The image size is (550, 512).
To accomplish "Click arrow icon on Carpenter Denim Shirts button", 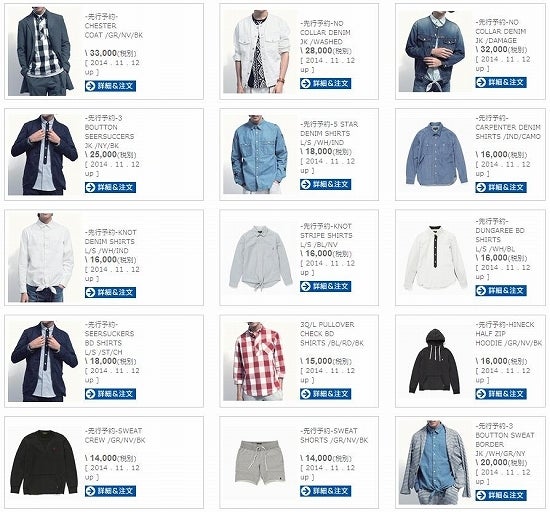I will 481,187.
